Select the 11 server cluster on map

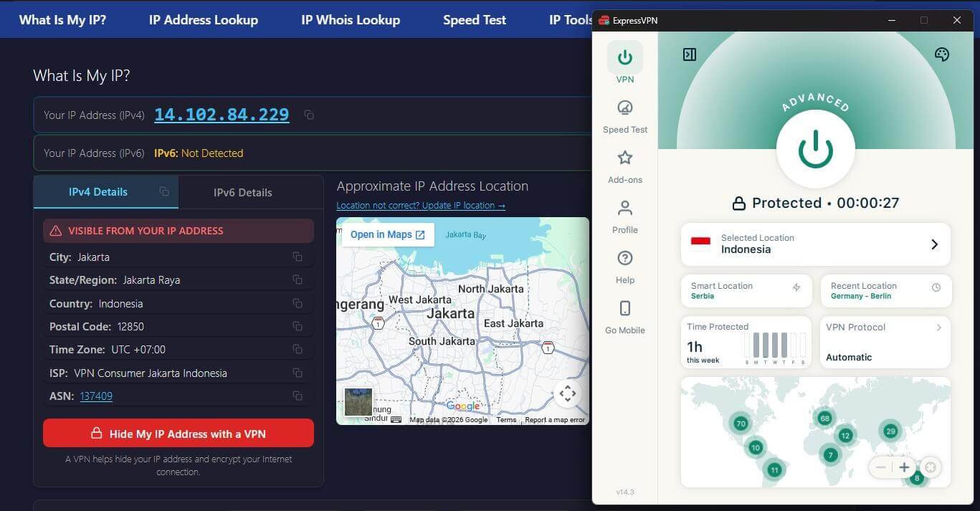(x=774, y=470)
